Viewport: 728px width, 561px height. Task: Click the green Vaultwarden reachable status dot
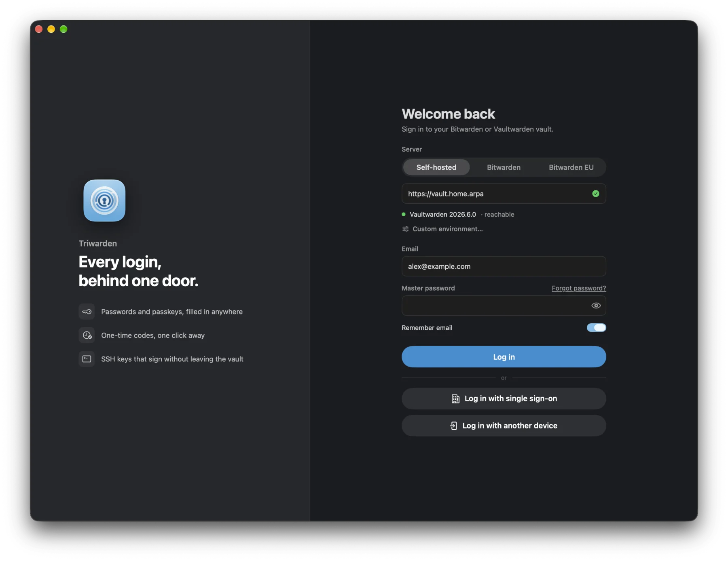(404, 214)
